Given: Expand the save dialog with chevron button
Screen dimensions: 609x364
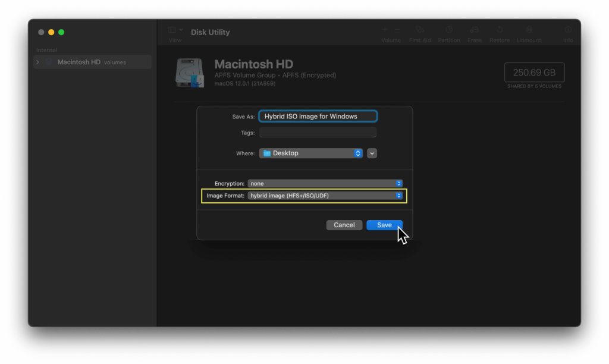Looking at the screenshot, I should [372, 153].
